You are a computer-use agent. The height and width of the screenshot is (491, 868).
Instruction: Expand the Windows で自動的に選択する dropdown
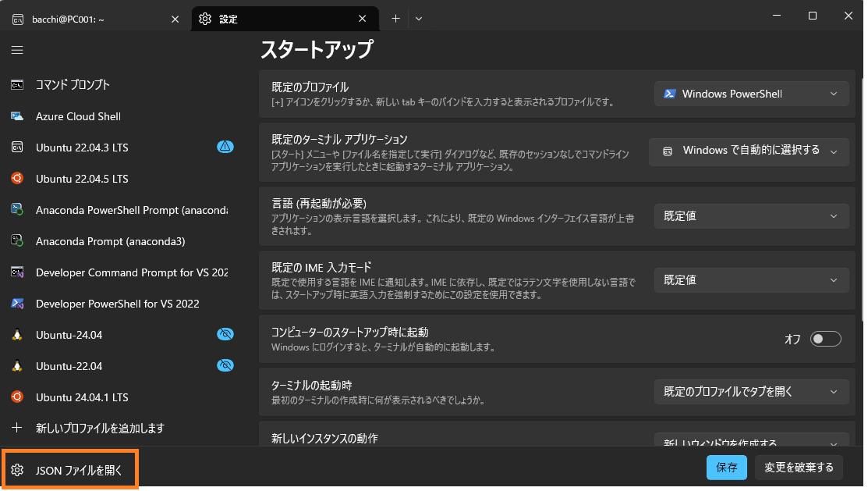pyautogui.click(x=749, y=151)
